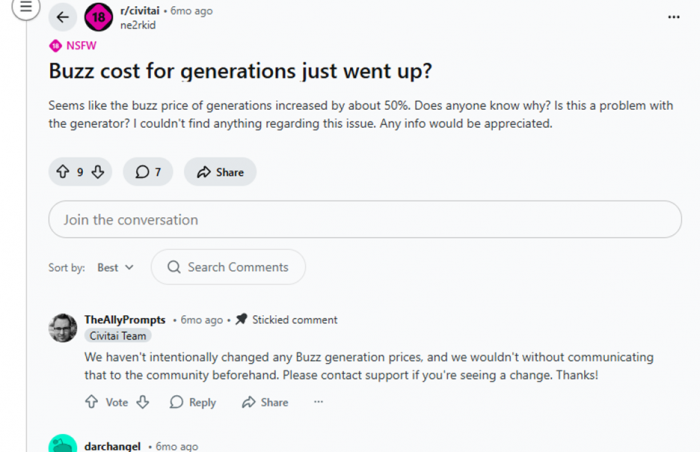The width and height of the screenshot is (700, 452).
Task: Open the r/civitai subreddit link
Action: (x=142, y=10)
